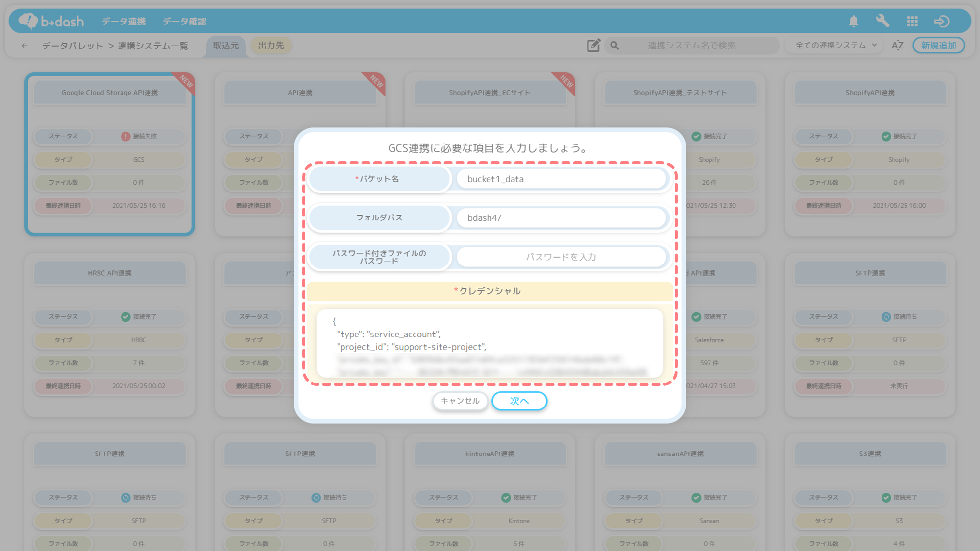Expand the 全ての連携システム dropdown

tap(835, 45)
